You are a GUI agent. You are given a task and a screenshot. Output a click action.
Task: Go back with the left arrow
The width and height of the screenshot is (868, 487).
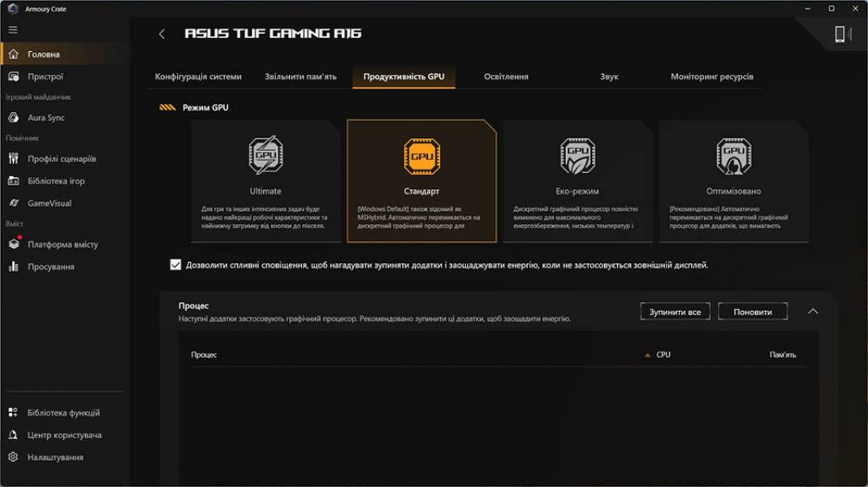(x=162, y=34)
